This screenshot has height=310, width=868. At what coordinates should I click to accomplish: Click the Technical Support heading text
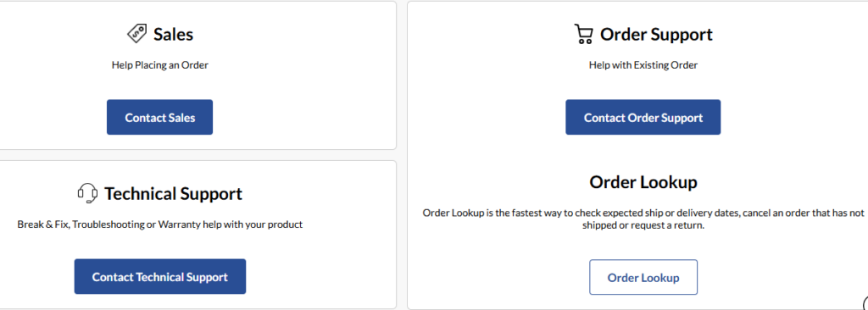173,194
